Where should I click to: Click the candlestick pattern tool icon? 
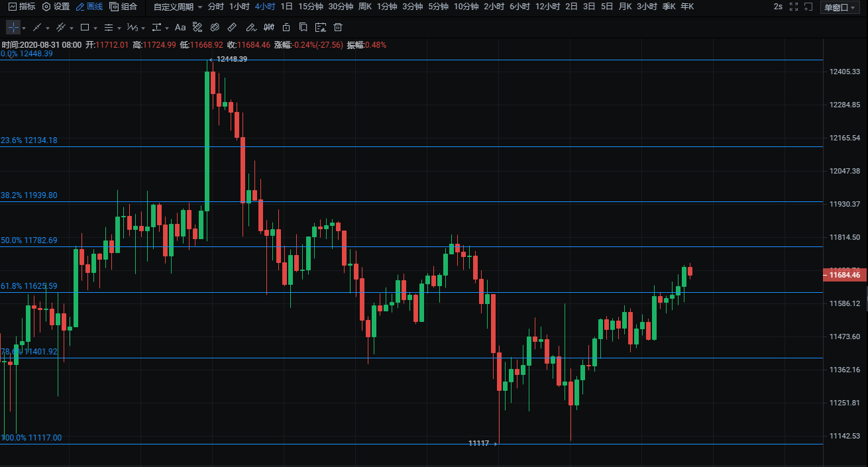coord(268,28)
